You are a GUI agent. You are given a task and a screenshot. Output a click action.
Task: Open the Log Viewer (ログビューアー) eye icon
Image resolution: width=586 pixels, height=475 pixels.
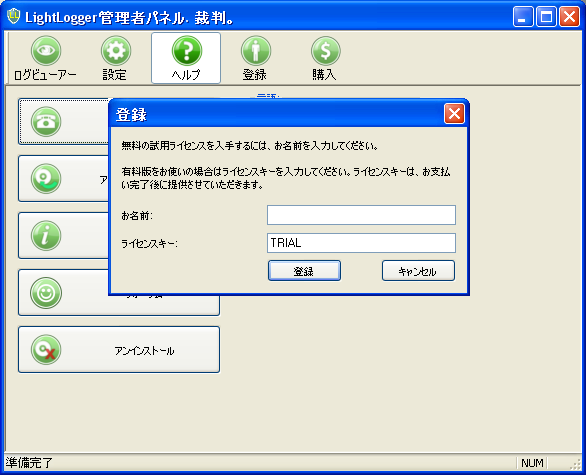(46, 51)
